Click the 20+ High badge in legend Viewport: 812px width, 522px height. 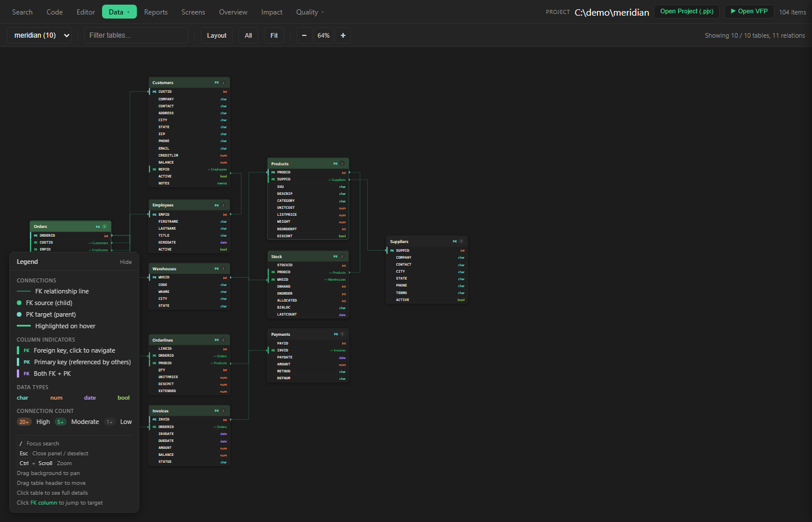(24, 422)
